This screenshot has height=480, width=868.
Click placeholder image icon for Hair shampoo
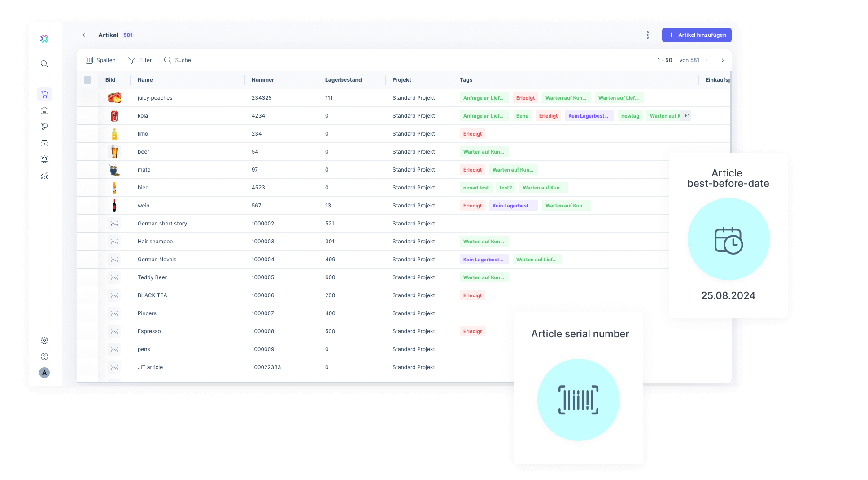(x=114, y=242)
